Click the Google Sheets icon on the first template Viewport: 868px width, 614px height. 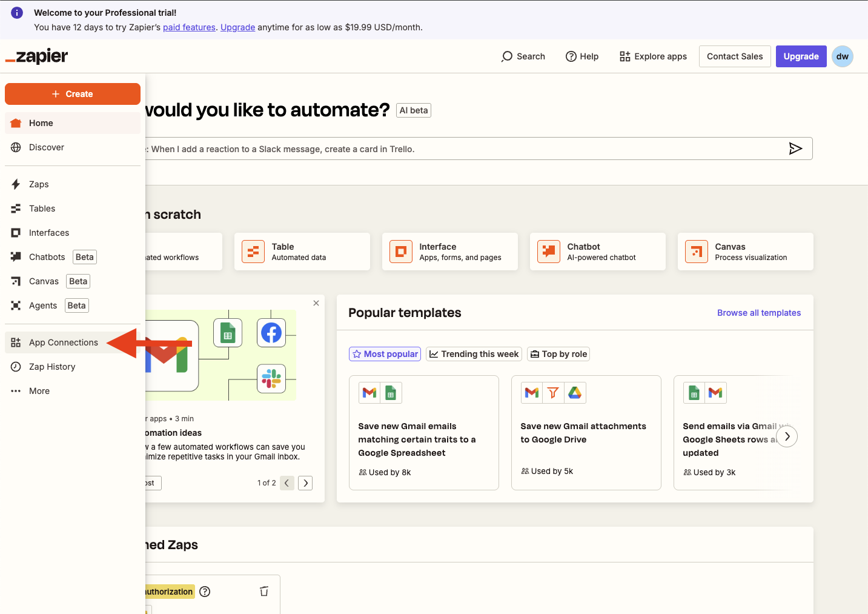(391, 393)
